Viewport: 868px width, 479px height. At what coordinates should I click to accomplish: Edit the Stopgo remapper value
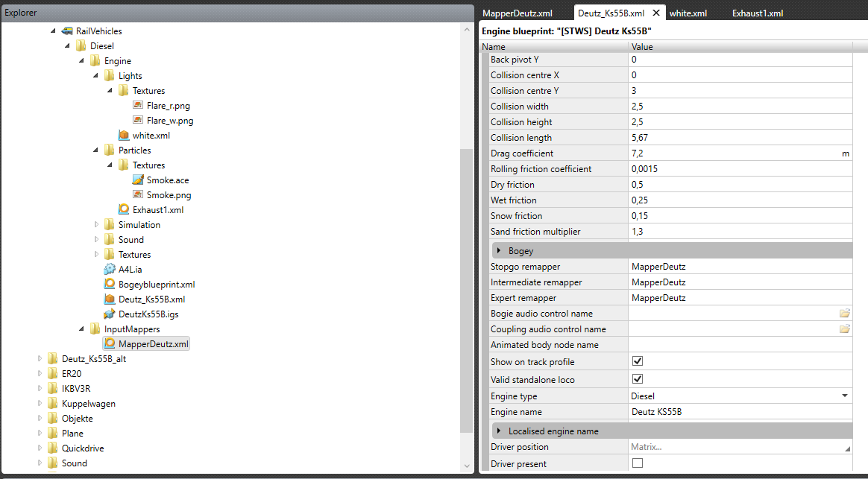740,267
